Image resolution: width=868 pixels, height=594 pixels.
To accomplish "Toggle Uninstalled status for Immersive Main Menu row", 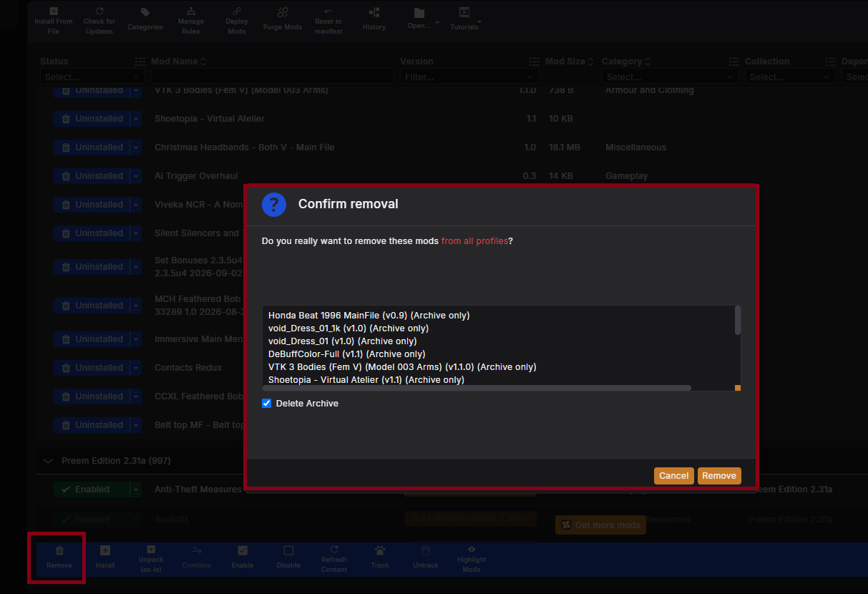I will tap(91, 339).
